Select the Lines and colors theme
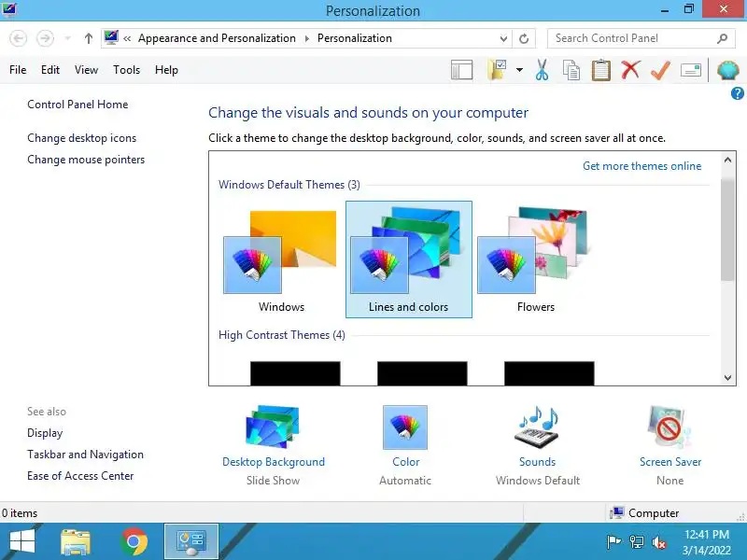This screenshot has height=560, width=747. point(409,259)
